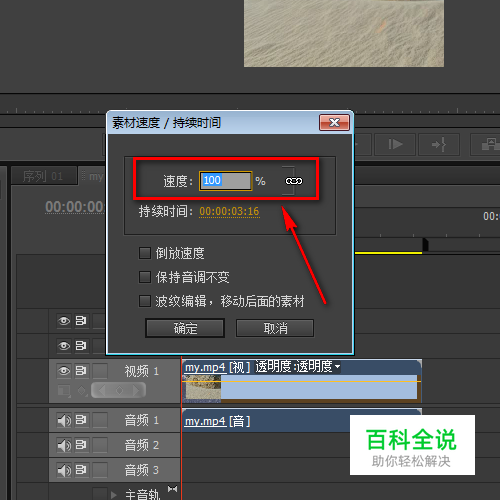This screenshot has width=500, height=500.
Task: Click the timeline timecode 00:00:00
Action: click(x=75, y=207)
